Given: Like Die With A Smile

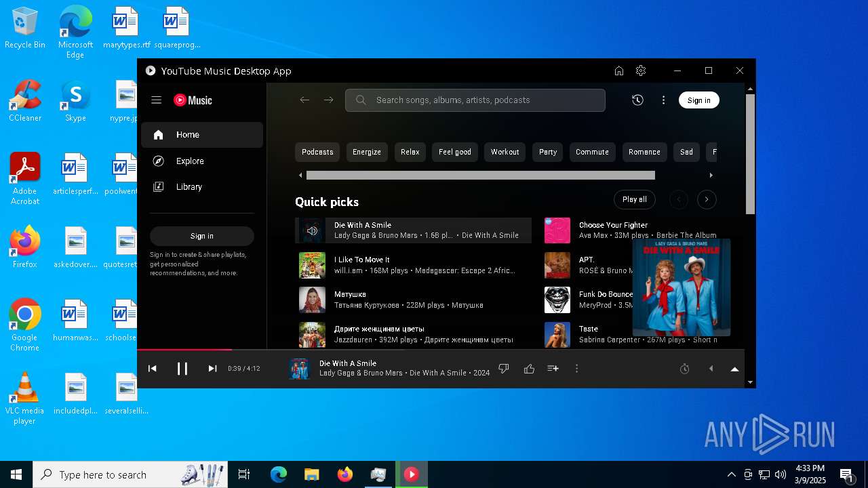Looking at the screenshot, I should (x=529, y=369).
